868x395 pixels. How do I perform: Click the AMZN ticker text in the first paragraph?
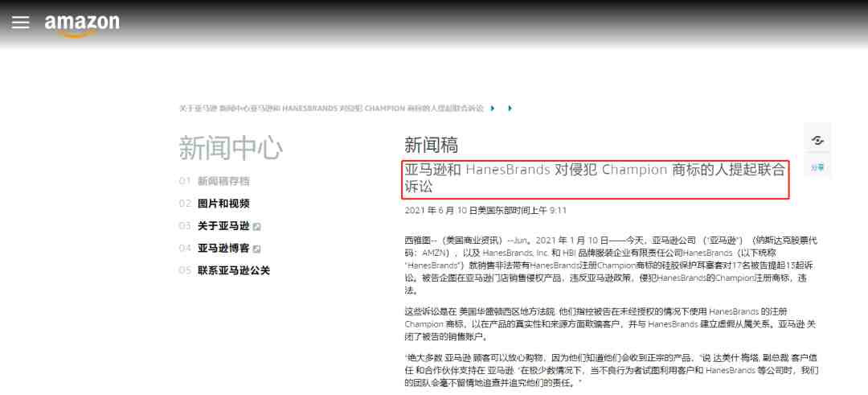pyautogui.click(x=435, y=252)
